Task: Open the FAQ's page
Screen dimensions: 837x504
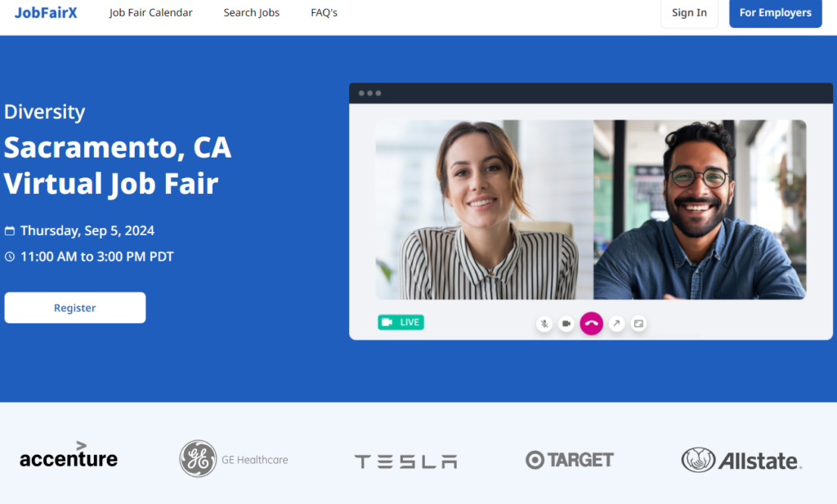Action: (324, 13)
